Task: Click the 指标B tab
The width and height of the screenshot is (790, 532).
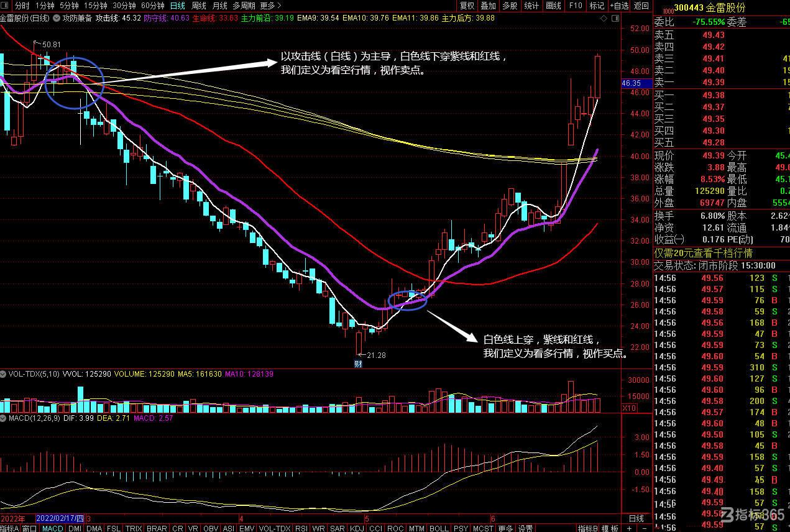Action: [588, 528]
